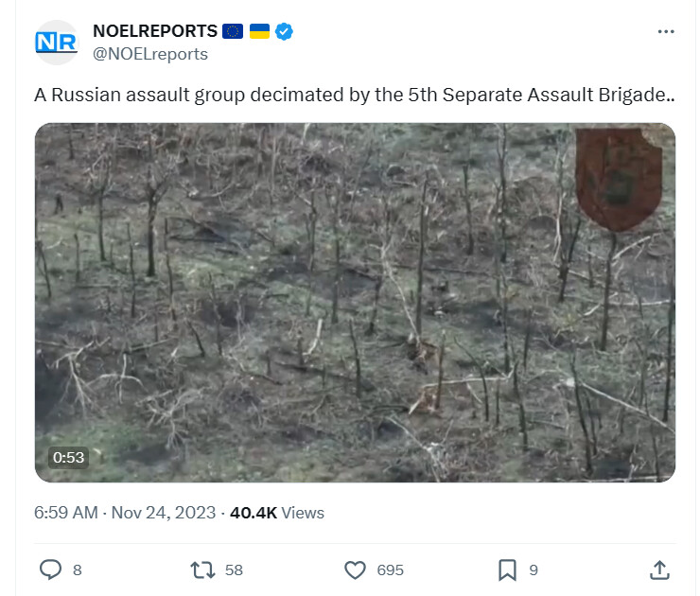Click the tweet text about 5th Assault Brigade

coord(355,96)
